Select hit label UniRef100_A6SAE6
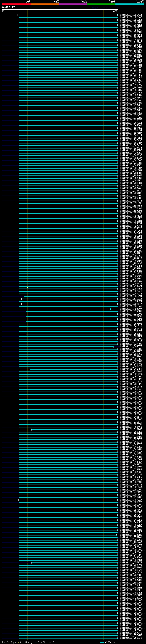This screenshot has height=644, width=146. click(x=131, y=351)
